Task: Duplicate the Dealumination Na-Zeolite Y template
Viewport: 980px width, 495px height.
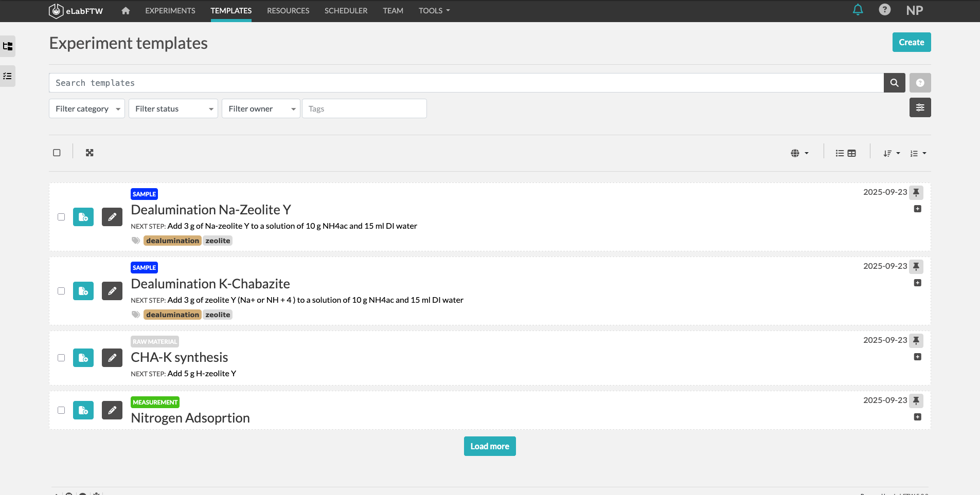Action: 83,216
